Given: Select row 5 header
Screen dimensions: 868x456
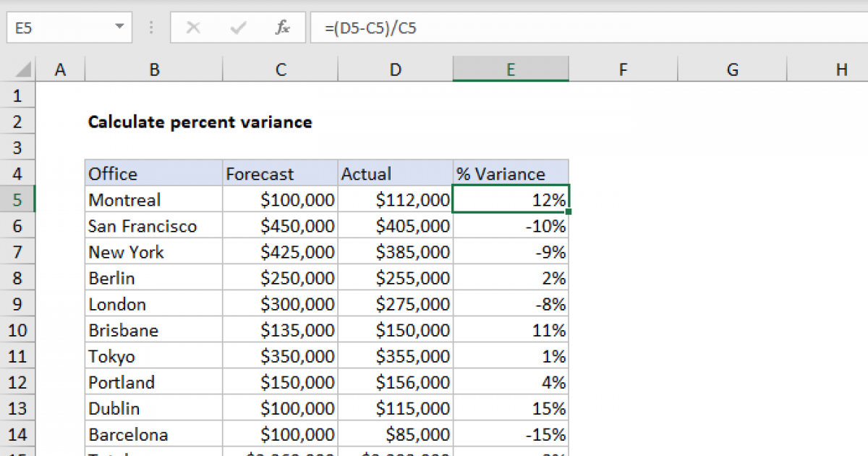Looking at the screenshot, I should 18,200.
